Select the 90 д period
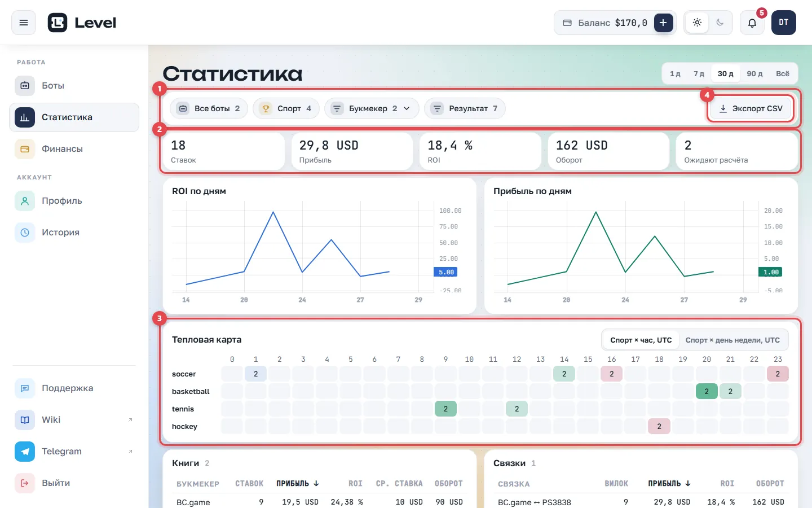Image resolution: width=812 pixels, height=508 pixels. click(754, 74)
